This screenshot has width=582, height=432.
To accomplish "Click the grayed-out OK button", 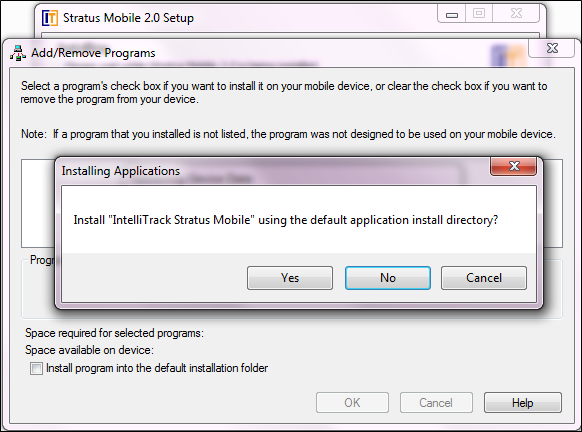I will [352, 402].
